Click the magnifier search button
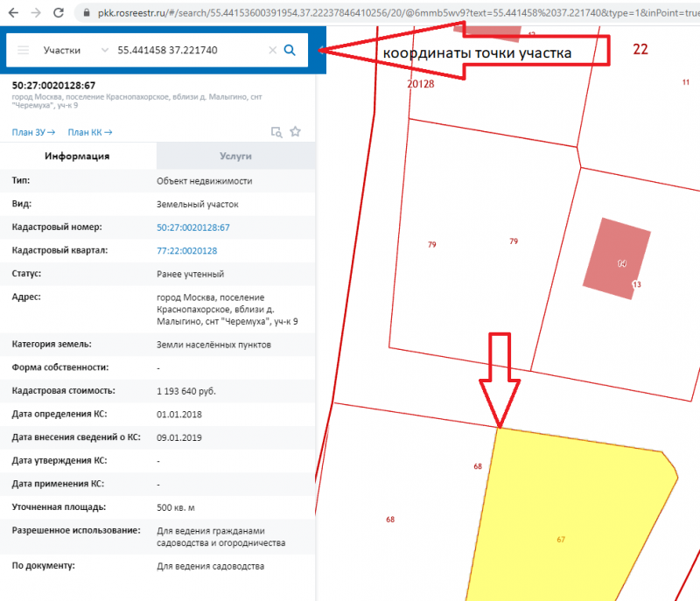 (290, 51)
